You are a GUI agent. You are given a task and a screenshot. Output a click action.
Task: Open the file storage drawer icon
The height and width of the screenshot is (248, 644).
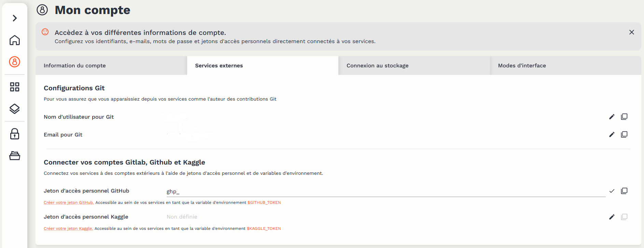pyautogui.click(x=15, y=156)
